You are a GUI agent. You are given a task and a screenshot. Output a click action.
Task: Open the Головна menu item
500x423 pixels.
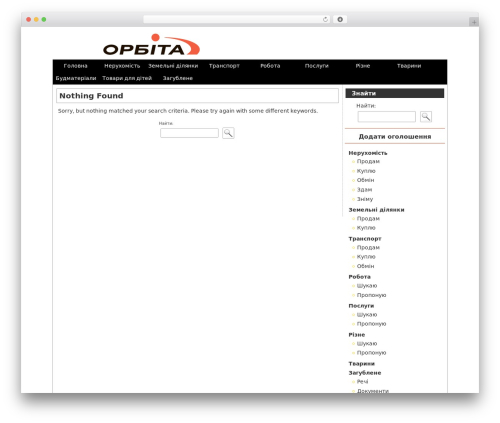pyautogui.click(x=75, y=66)
